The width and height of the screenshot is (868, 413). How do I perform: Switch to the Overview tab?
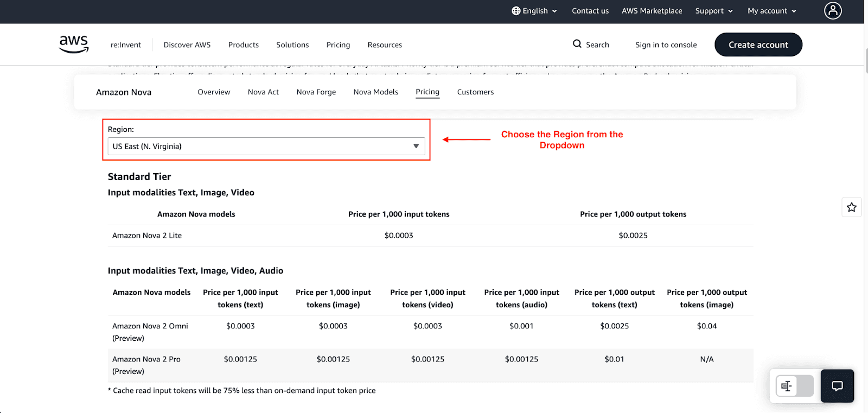[x=214, y=92]
